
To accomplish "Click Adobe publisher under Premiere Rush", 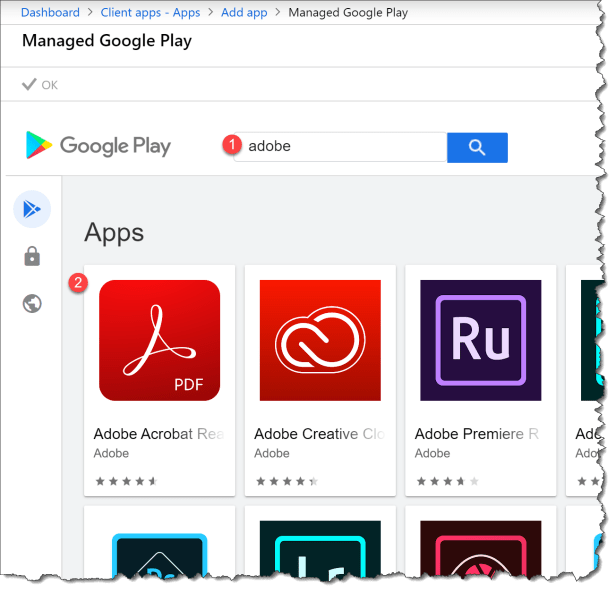I will coord(433,453).
